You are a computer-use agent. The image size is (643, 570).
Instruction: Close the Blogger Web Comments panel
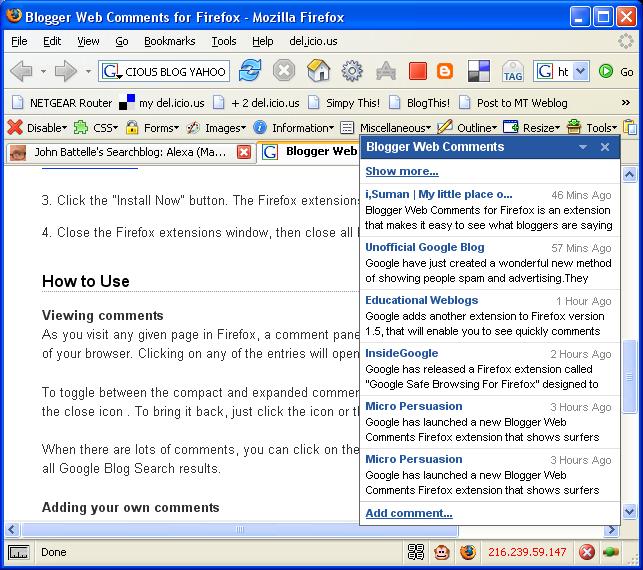(x=605, y=147)
